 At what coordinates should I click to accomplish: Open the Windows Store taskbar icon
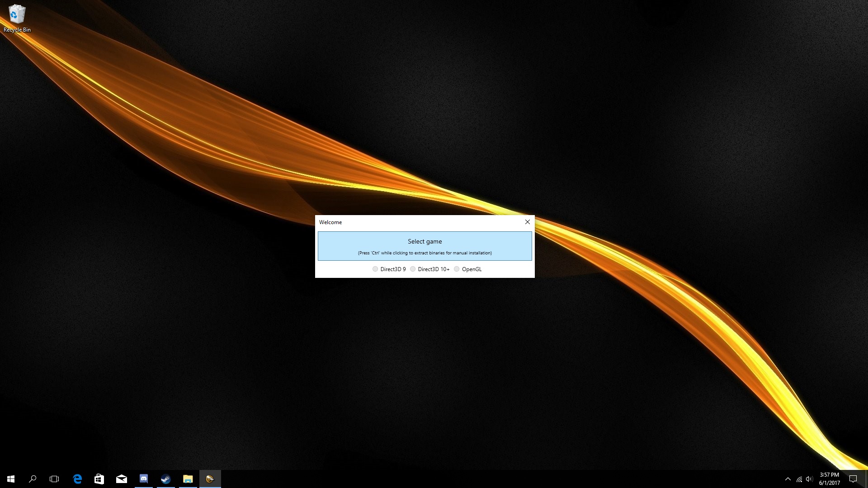click(99, 479)
